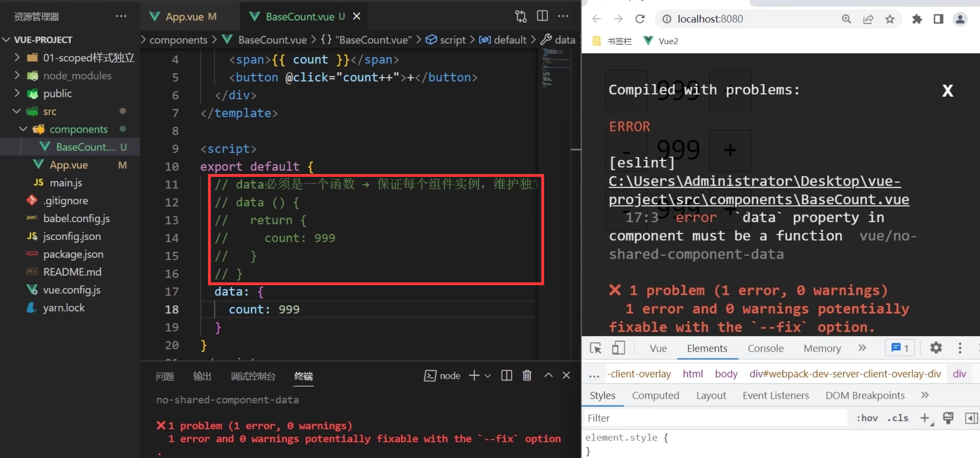Close the terminal panel
The image size is (980, 458).
pyautogui.click(x=566, y=375)
